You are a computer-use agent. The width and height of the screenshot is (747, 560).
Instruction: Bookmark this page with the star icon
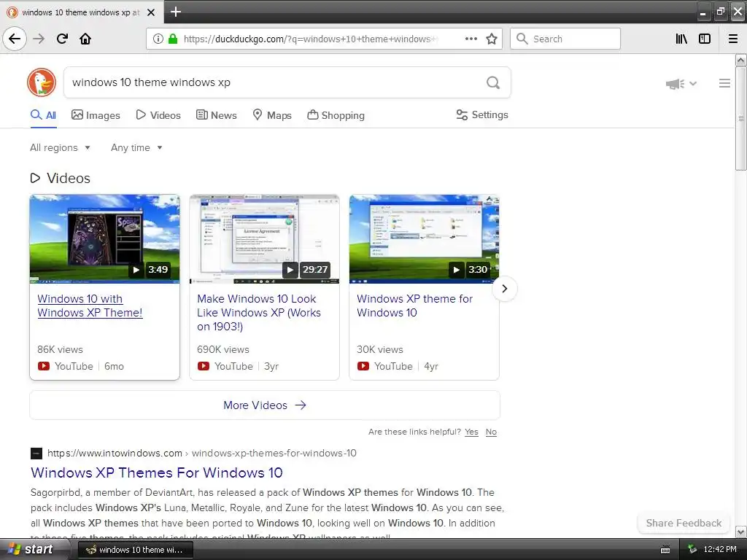492,39
